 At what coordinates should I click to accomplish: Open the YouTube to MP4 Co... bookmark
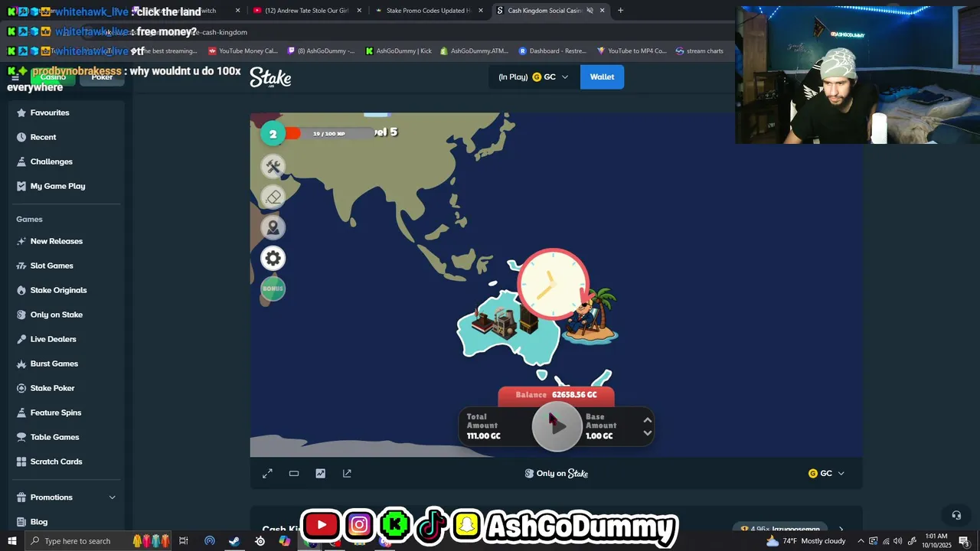[632, 51]
